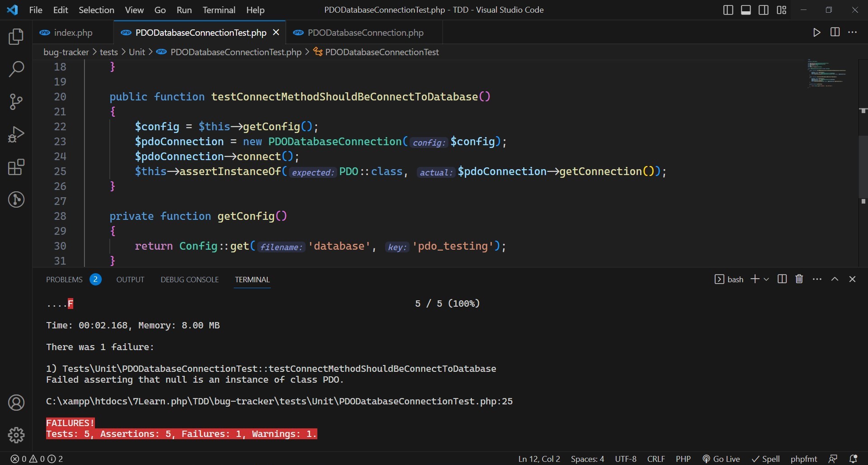Viewport: 868px width, 465px height.
Task: Open the Search view in activity bar
Action: coord(16,69)
